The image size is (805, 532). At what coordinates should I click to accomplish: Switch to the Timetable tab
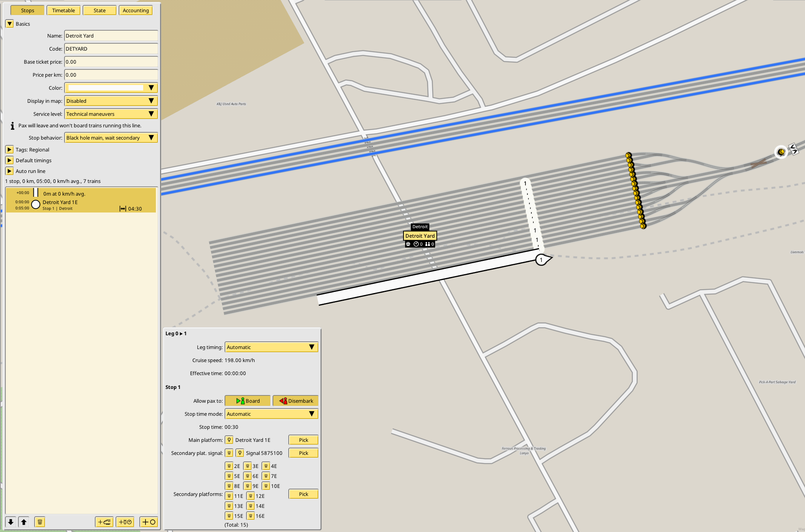(63, 10)
